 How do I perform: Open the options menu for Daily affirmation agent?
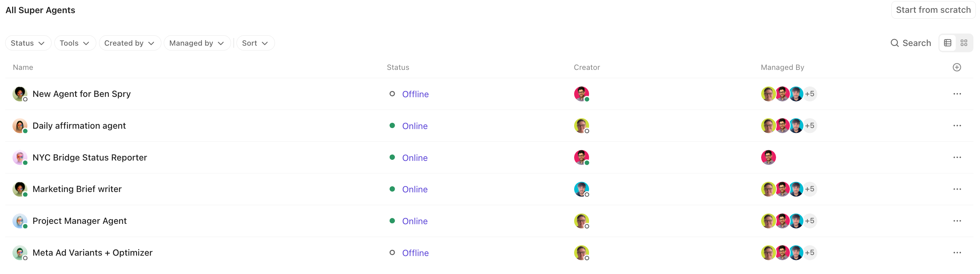[x=957, y=125]
